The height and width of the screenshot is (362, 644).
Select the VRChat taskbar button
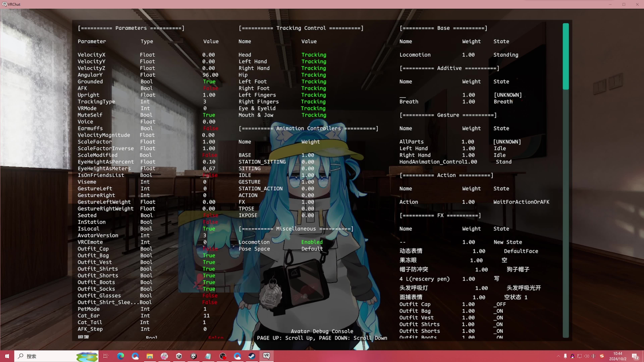click(x=266, y=356)
